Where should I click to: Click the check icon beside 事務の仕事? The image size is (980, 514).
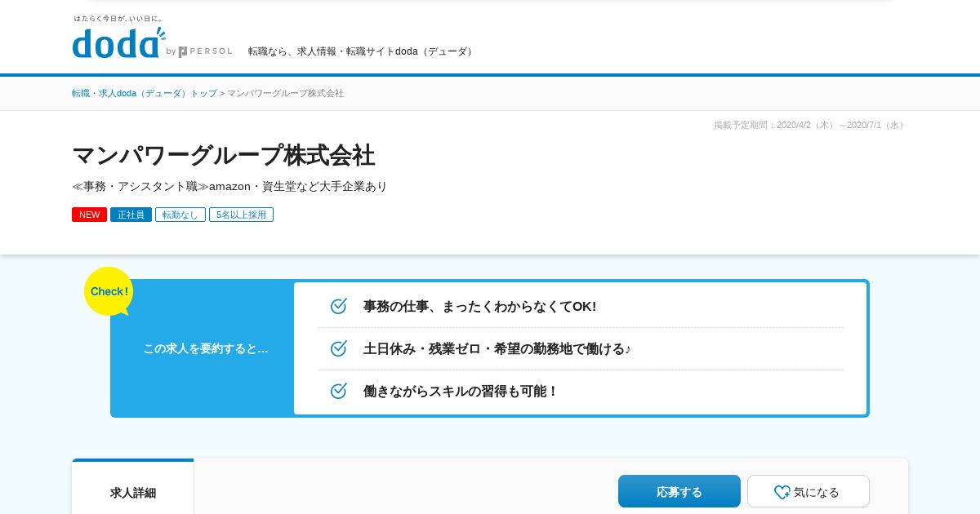pos(339,306)
